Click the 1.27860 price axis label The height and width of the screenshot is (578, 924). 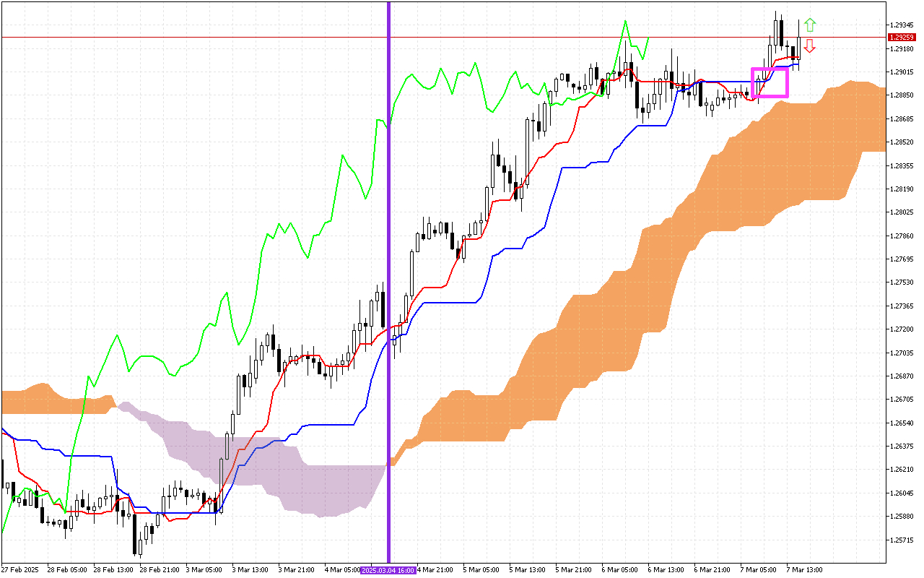[x=903, y=236]
